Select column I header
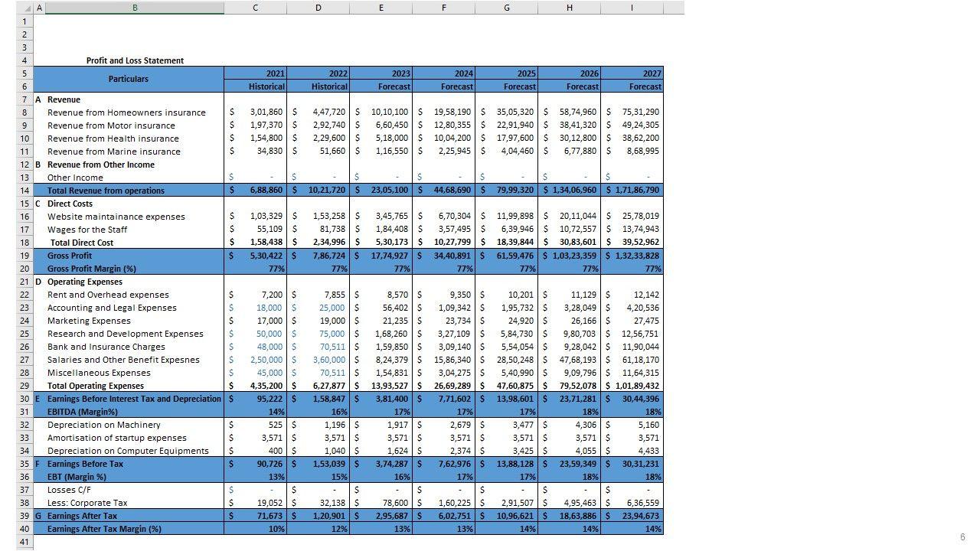The image size is (980, 551). click(632, 8)
